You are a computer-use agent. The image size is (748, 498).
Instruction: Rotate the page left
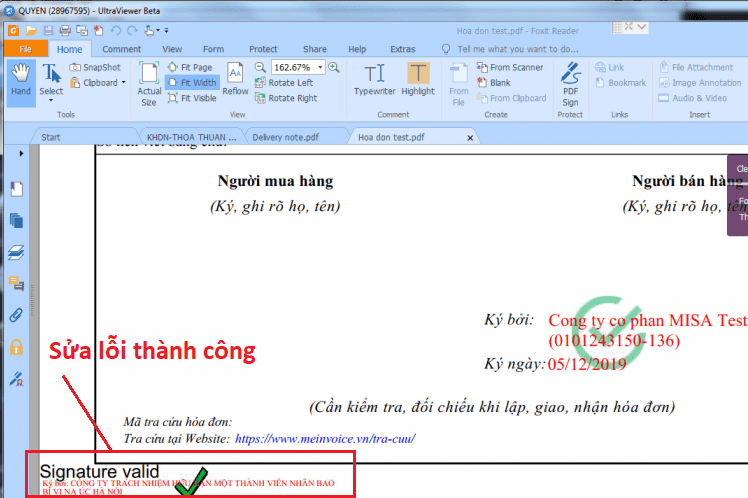[x=284, y=83]
